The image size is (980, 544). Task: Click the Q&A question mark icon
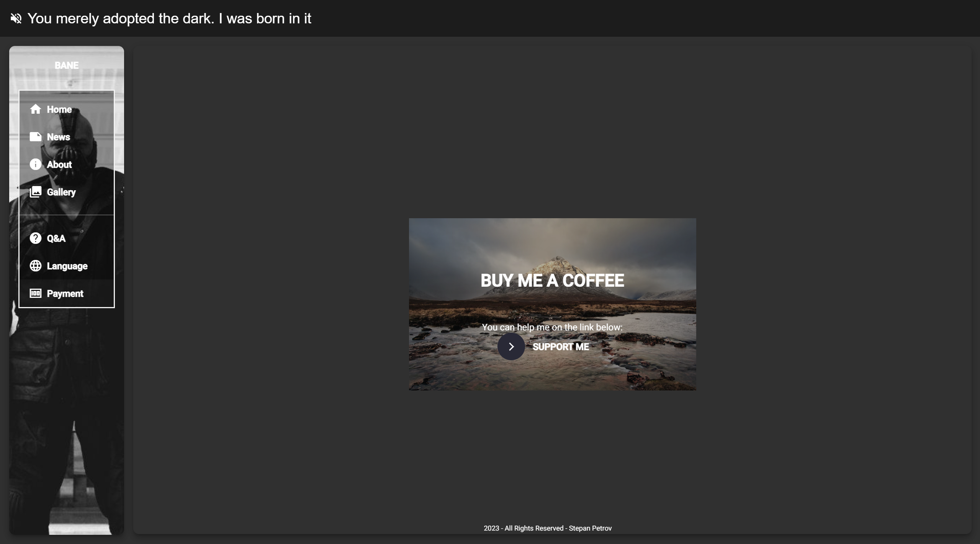point(35,239)
